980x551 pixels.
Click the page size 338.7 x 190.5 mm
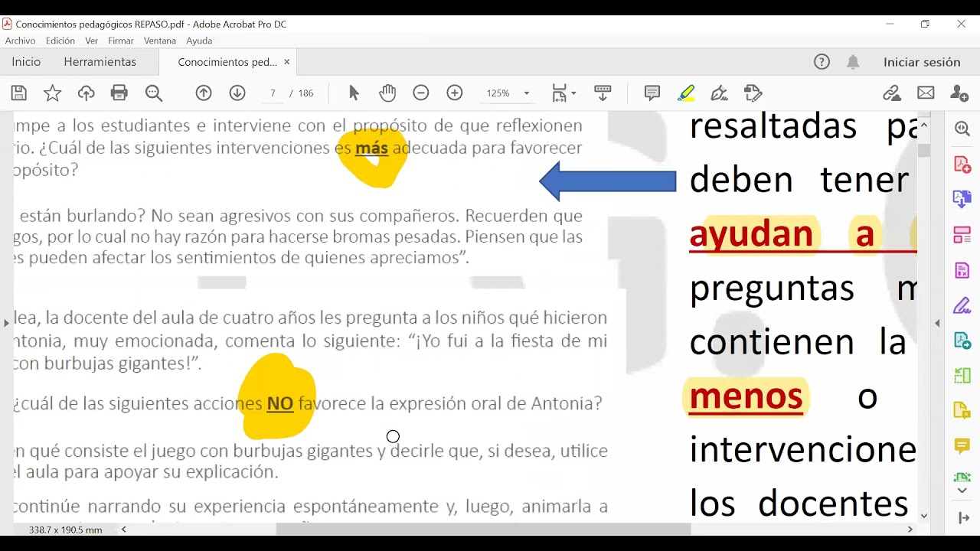coord(65,530)
